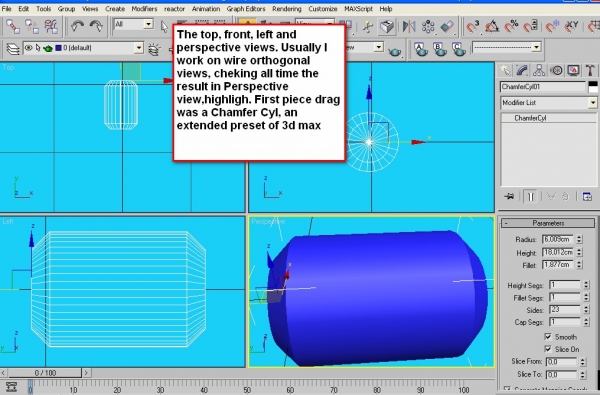Open the Rendering menu
The image size is (600, 395).
[x=287, y=8]
